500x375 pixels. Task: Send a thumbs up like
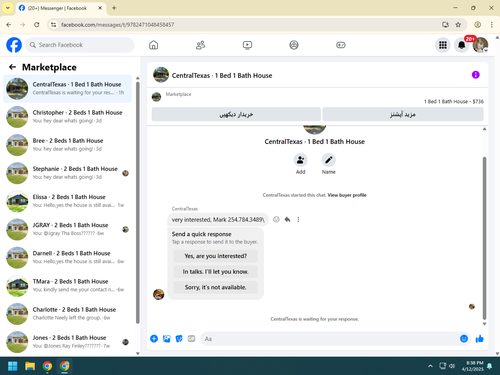pos(479,339)
